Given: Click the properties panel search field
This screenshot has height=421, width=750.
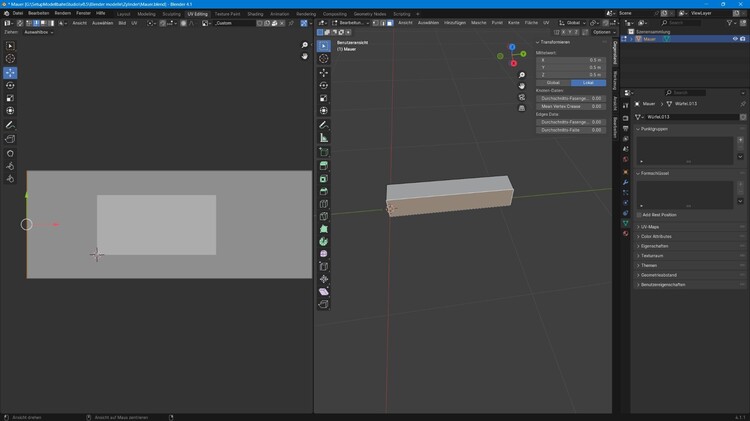Looking at the screenshot, I should tap(688, 92).
